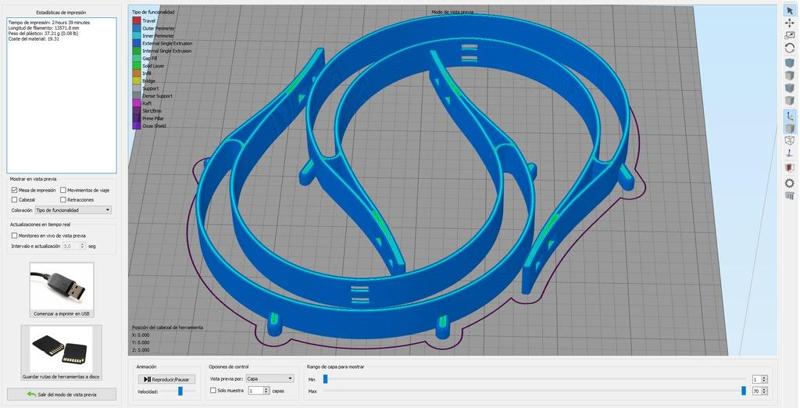Click the SD cards image
Image resolution: width=800 pixels, height=408 pixels.
[x=62, y=349]
